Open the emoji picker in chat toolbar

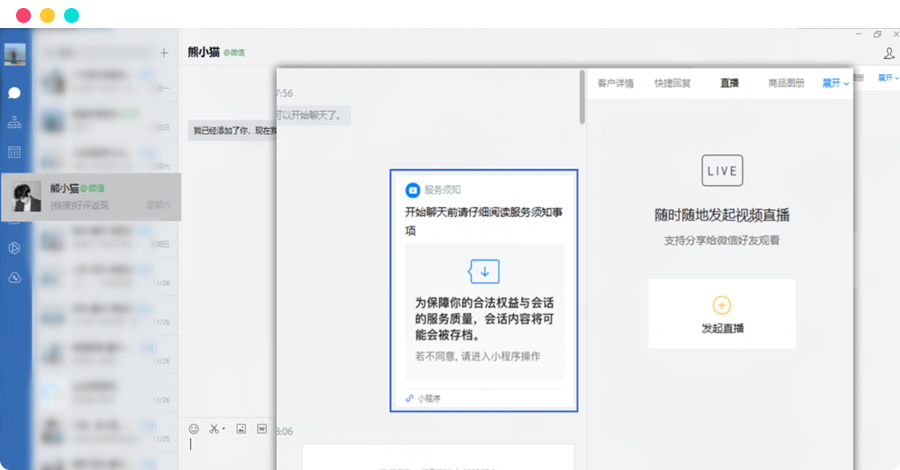(x=194, y=429)
